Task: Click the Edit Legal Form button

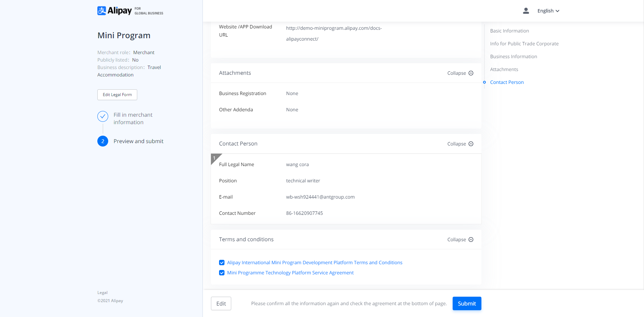Action: (x=117, y=95)
